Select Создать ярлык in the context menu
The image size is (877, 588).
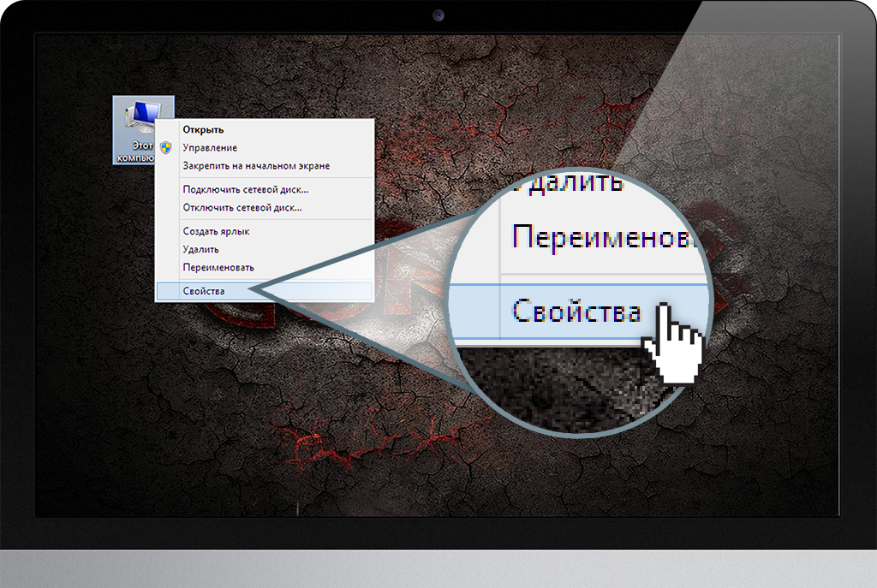pyautogui.click(x=216, y=231)
